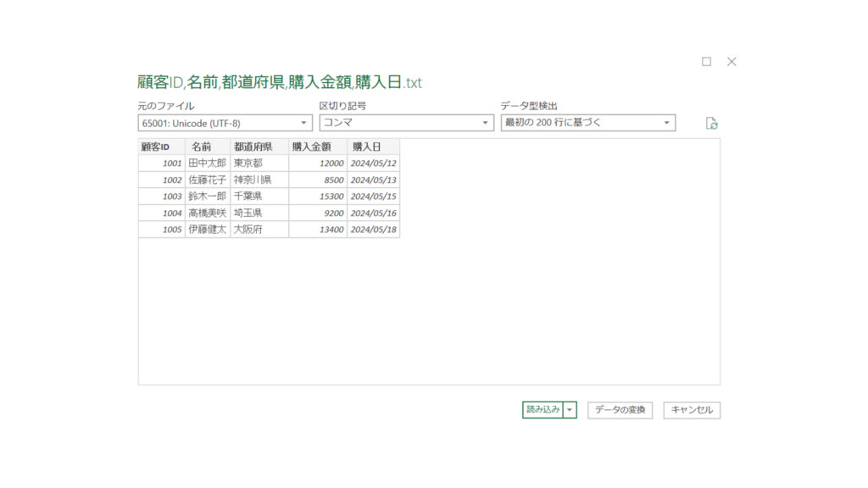Image resolution: width=868 pixels, height=488 pixels.
Task: Open the 元のファイル encoding dropdown
Action: pyautogui.click(x=225, y=124)
